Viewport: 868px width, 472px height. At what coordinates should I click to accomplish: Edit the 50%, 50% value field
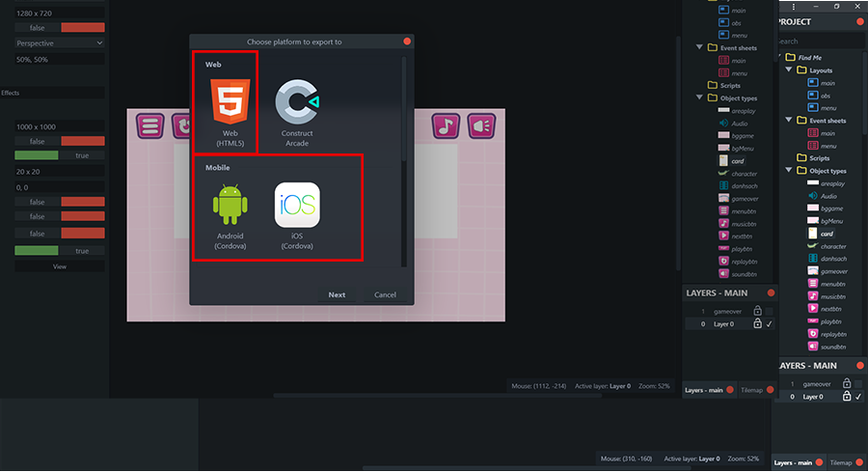[59, 59]
